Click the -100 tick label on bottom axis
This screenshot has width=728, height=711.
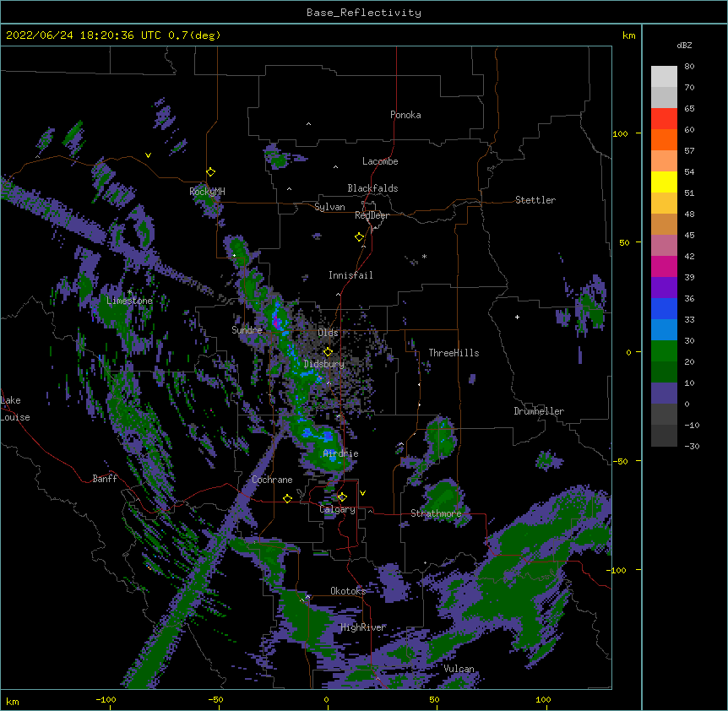106,699
